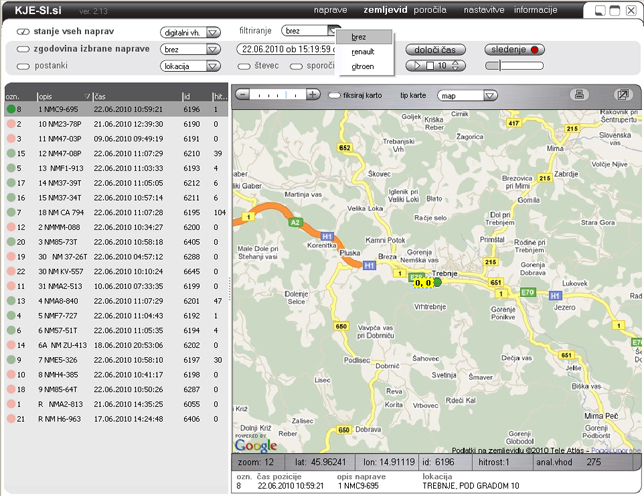Toggle the 'fiksiraj karto' option
Image resolution: width=644 pixels, height=496 pixels.
(x=334, y=95)
